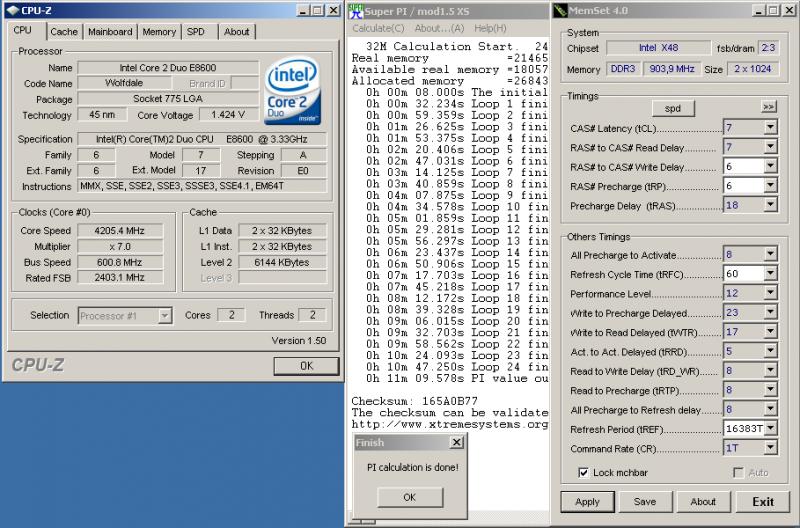Click the Loop 24 finished line

[x=457, y=367]
